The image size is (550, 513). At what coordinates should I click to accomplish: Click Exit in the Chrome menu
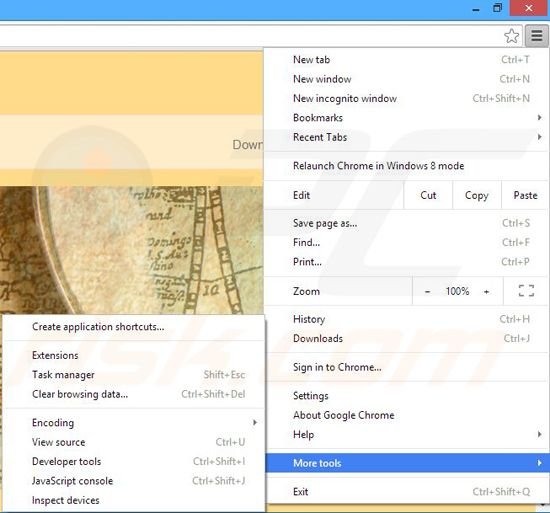pos(406,492)
